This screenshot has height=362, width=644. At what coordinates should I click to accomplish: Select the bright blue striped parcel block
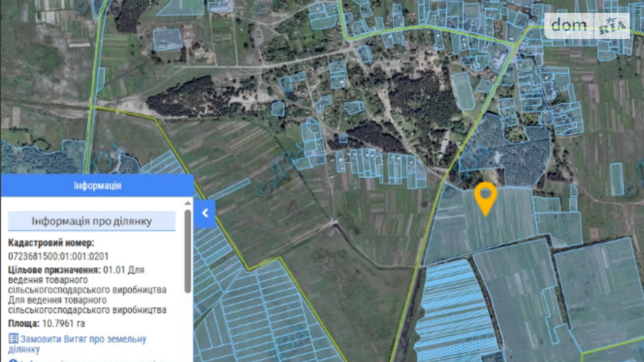click(453, 310)
